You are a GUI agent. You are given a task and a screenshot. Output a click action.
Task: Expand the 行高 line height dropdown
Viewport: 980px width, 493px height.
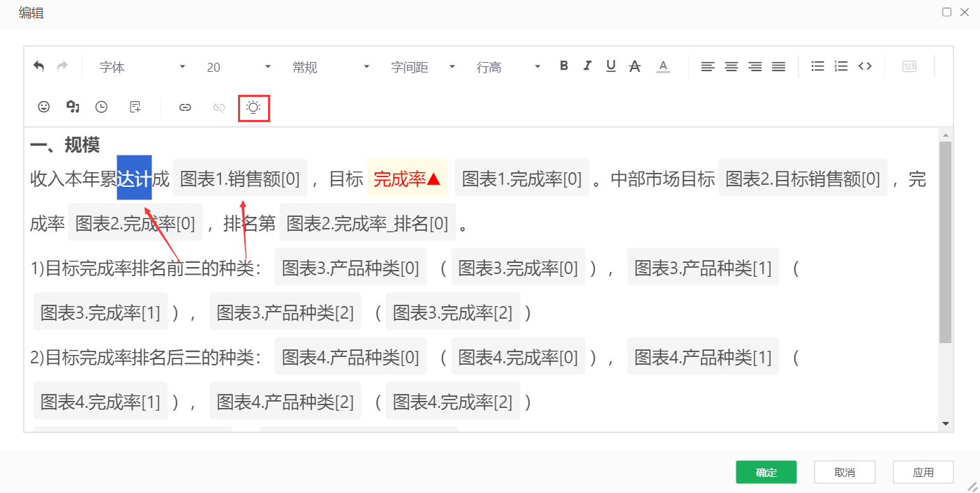[x=508, y=67]
